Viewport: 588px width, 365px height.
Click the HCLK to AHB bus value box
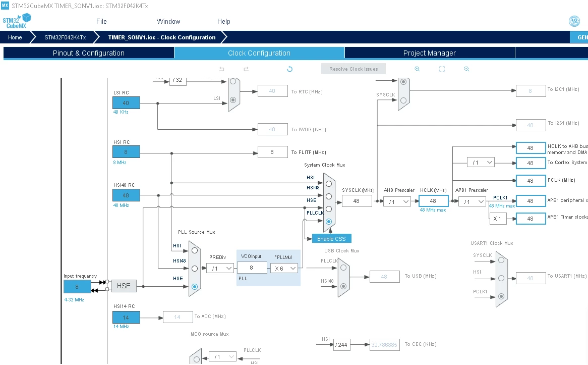(x=531, y=148)
